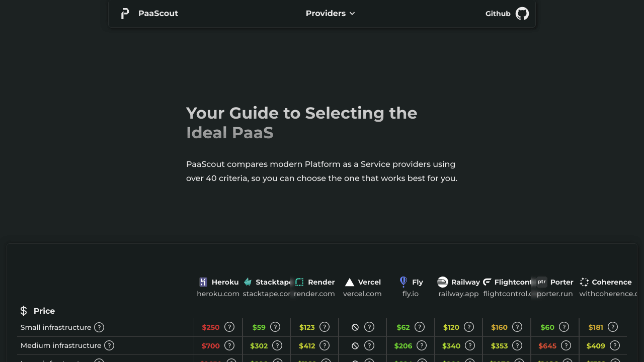The width and height of the screenshot is (644, 362).
Task: Click help icon beside Fly $206 price
Action: pos(422,345)
